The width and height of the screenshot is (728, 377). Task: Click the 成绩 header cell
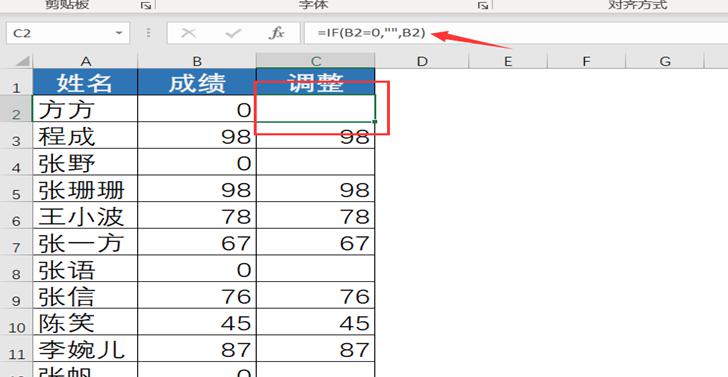197,82
